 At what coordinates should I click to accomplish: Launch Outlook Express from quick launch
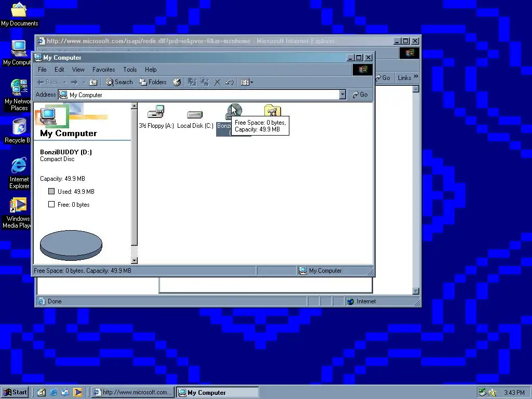[x=65, y=392]
